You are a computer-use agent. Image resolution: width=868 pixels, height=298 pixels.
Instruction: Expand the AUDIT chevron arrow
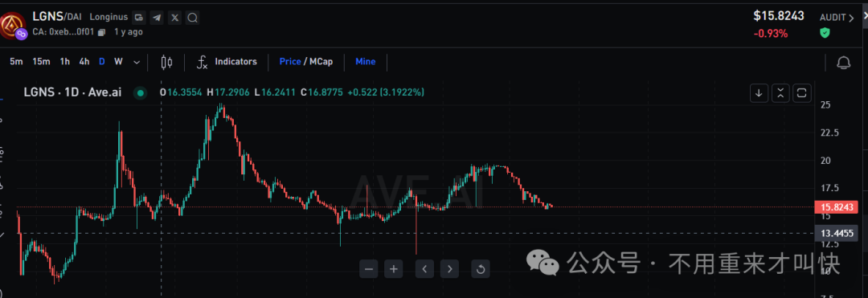pyautogui.click(x=851, y=18)
